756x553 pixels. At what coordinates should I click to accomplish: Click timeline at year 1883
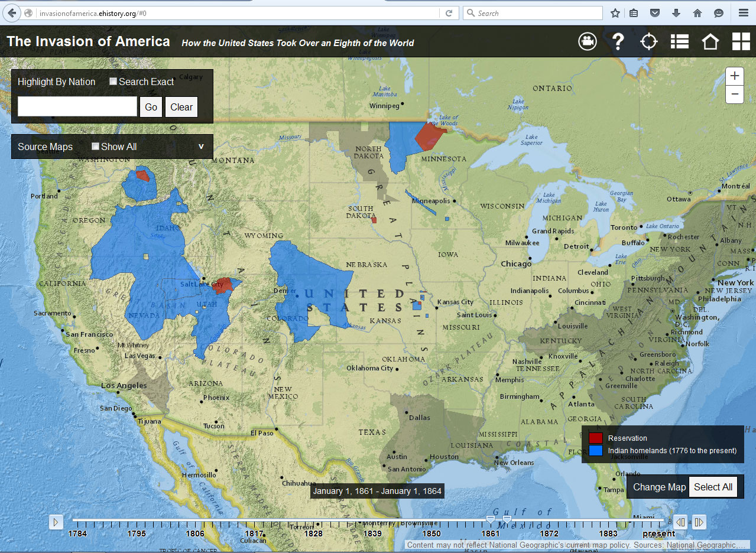pyautogui.click(x=608, y=534)
